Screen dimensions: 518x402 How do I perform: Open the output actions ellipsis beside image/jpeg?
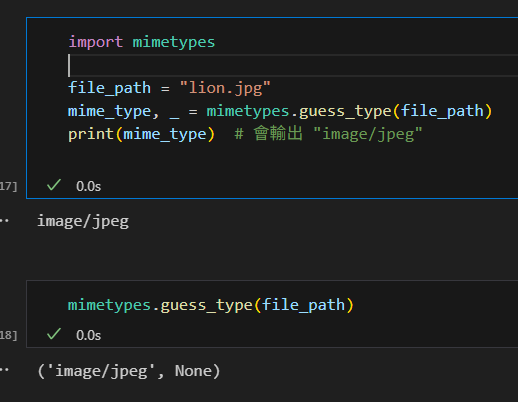[x=5, y=221]
